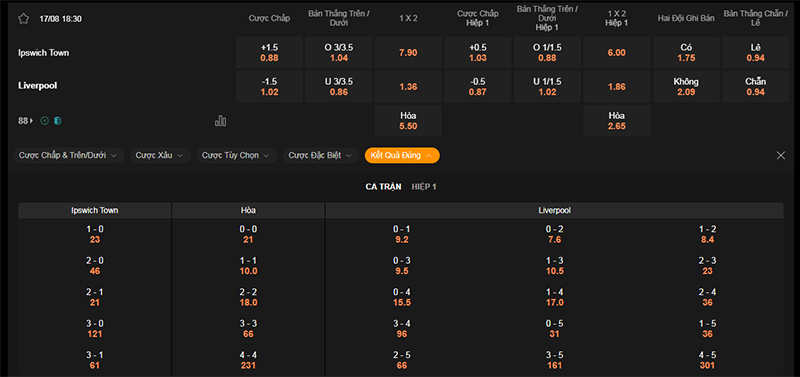Close the correct score panel with X
Image resolution: width=800 pixels, height=377 pixels.
(781, 156)
